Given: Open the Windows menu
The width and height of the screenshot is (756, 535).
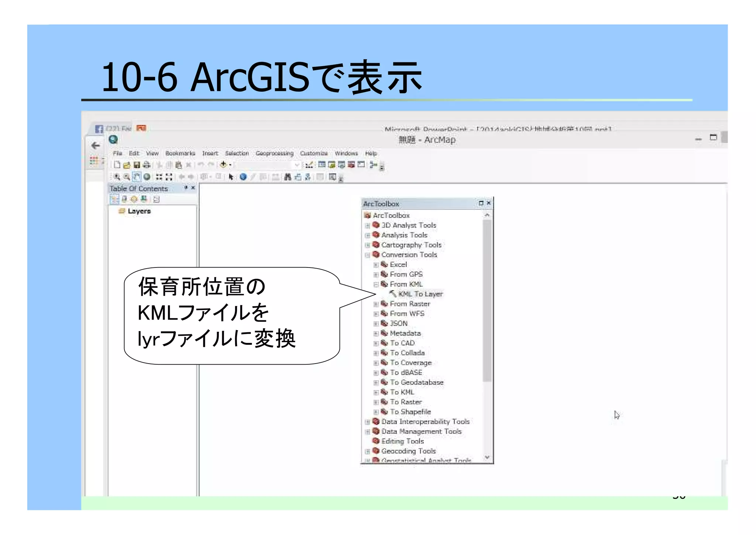Looking at the screenshot, I should coord(346,153).
